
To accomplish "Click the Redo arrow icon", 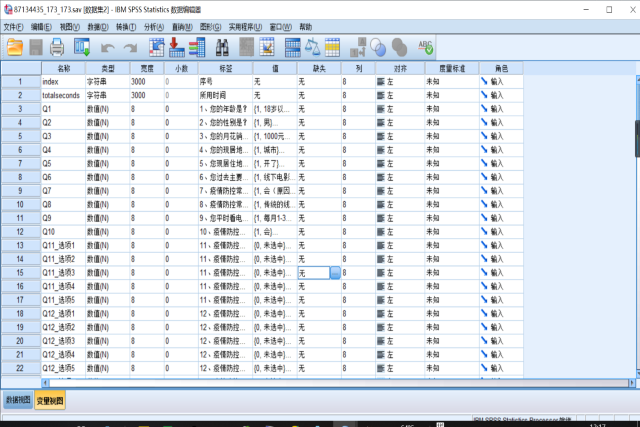I will (130, 46).
